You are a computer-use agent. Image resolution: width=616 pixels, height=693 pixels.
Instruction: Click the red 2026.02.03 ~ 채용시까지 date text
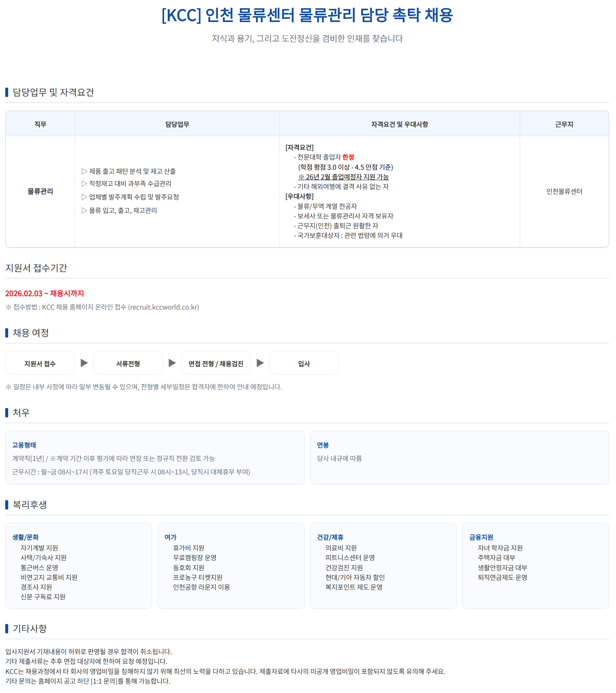coord(45,294)
